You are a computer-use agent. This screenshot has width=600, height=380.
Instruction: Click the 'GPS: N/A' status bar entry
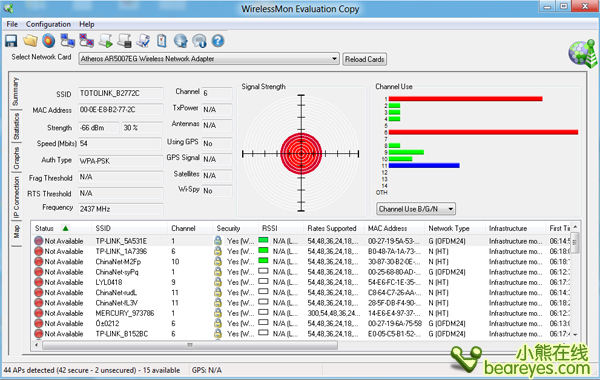point(207,370)
